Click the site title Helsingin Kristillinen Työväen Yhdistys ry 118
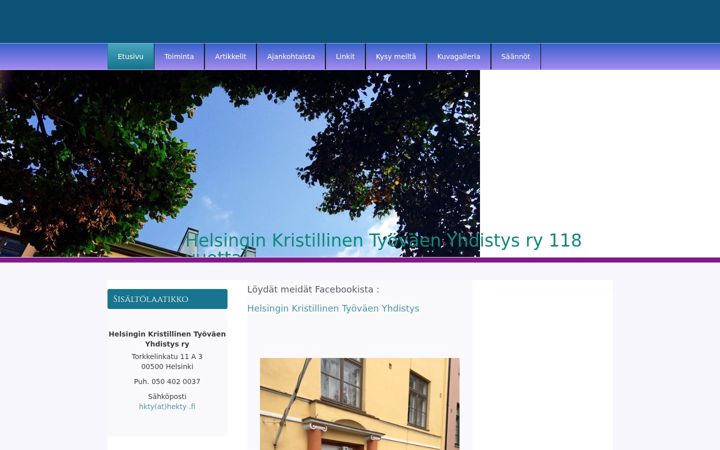720x450 pixels. [x=383, y=241]
